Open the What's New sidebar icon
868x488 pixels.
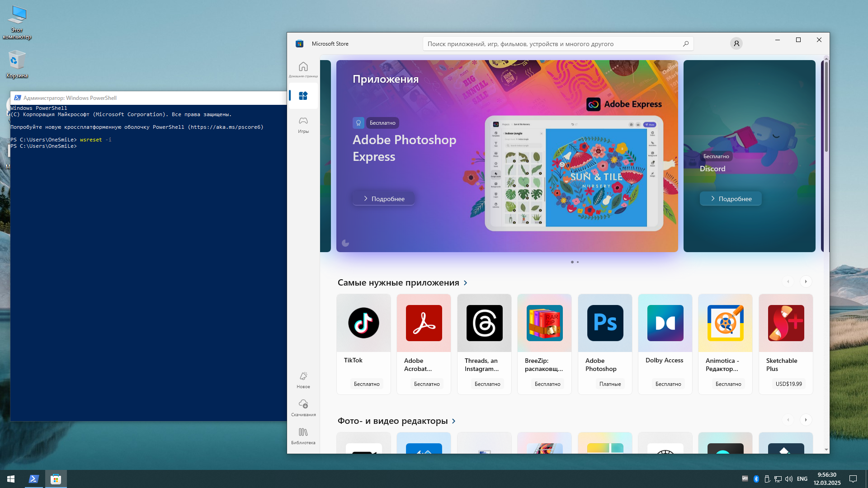point(303,380)
